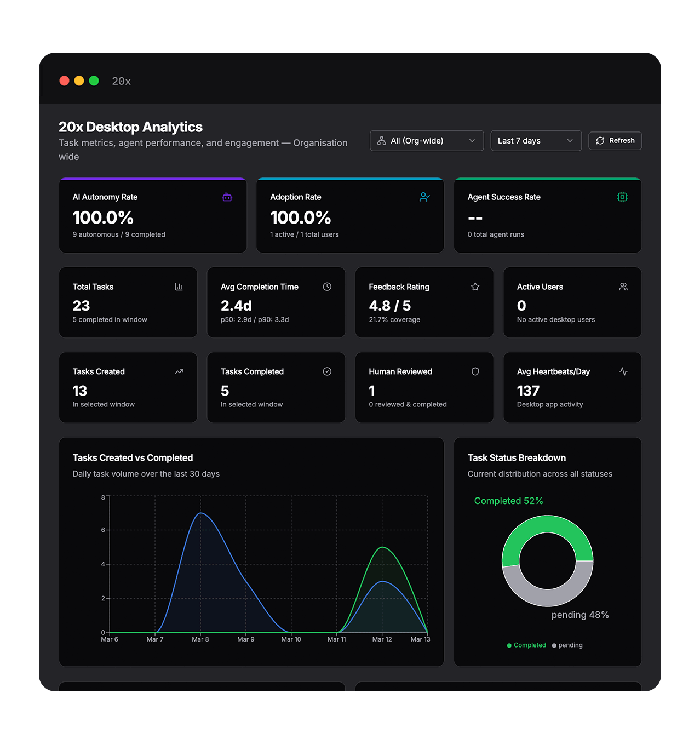Click the shield icon on Human Reviewed card
This screenshot has height=756, width=700.
475,371
